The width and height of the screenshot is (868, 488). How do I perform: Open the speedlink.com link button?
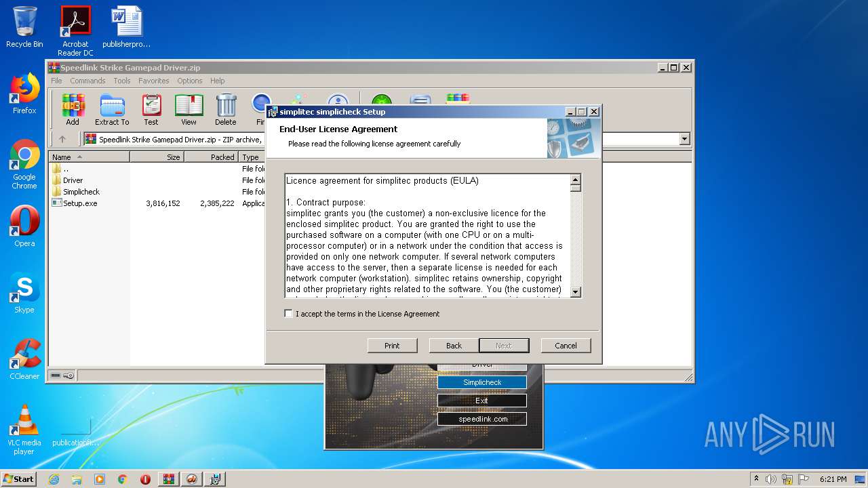[x=482, y=419]
